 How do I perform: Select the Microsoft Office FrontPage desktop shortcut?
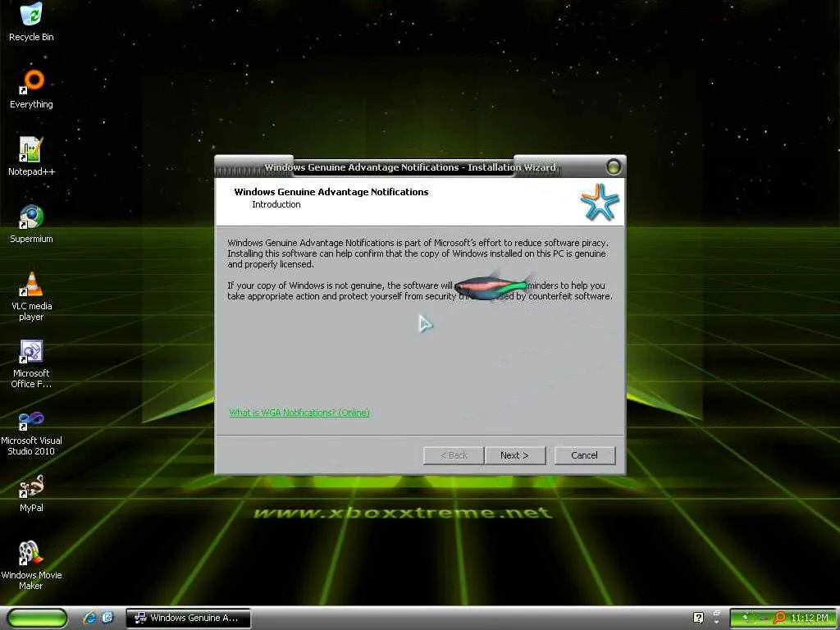[32, 363]
